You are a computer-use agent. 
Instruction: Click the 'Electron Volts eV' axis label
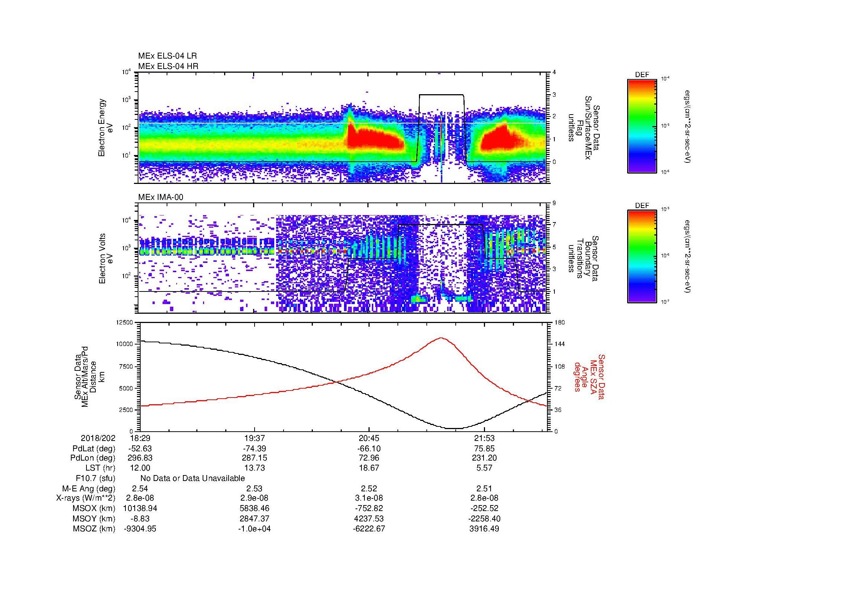click(x=105, y=258)
